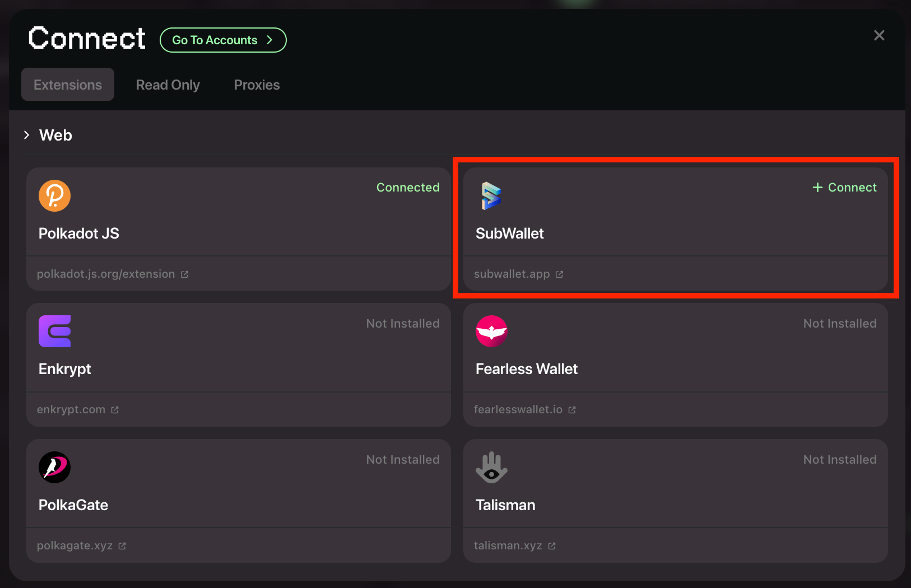The height and width of the screenshot is (588, 911).
Task: Click the Fearless Wallet logo icon
Action: click(x=491, y=331)
